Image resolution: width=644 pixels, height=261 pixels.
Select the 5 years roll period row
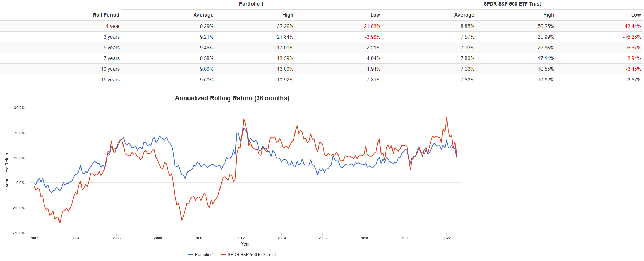(x=111, y=48)
